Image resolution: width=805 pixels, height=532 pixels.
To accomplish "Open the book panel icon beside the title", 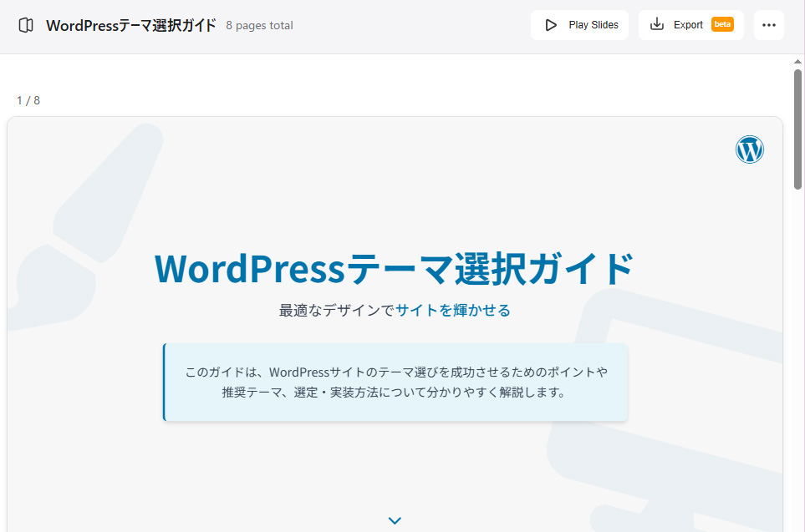I will tap(26, 25).
